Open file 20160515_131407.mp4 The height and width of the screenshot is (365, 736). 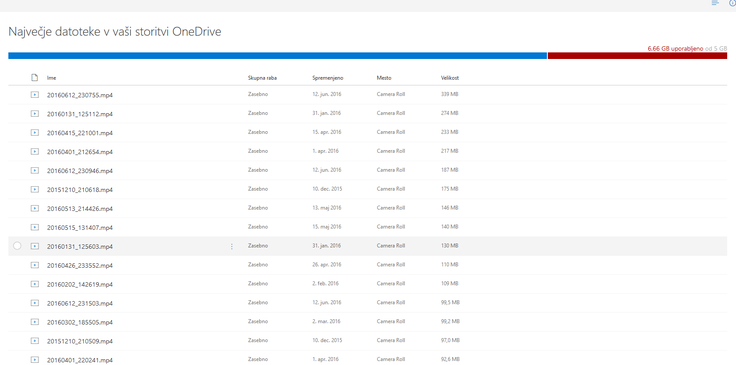pyautogui.click(x=80, y=228)
